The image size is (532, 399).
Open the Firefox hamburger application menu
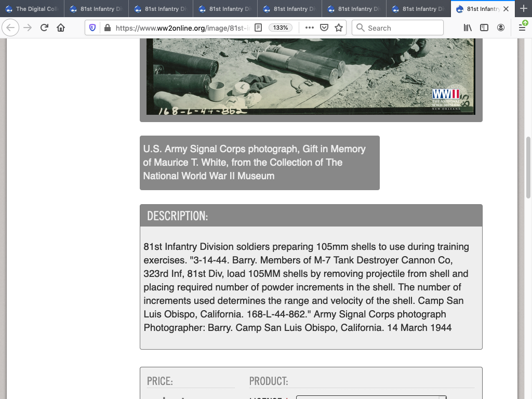pos(522,28)
